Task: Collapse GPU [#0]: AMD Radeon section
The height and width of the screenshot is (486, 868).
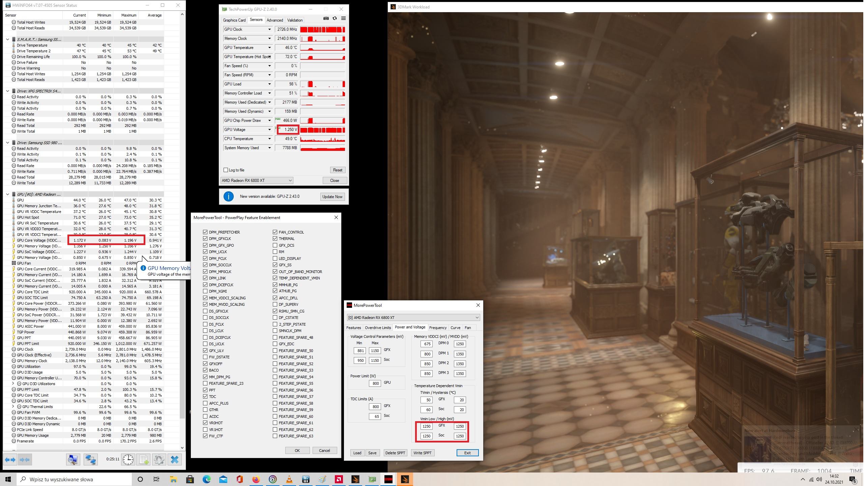Action: (8, 194)
